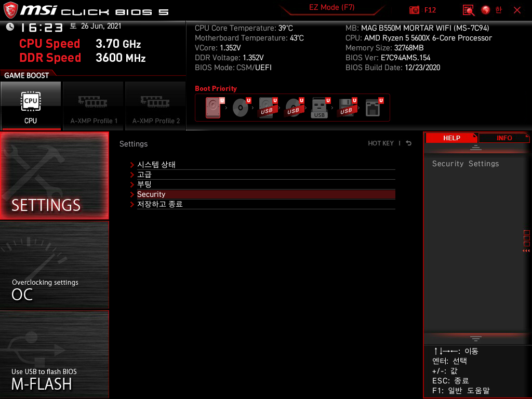Open the 고급 menu entry
Screen dimensions: 532x399
point(266,175)
